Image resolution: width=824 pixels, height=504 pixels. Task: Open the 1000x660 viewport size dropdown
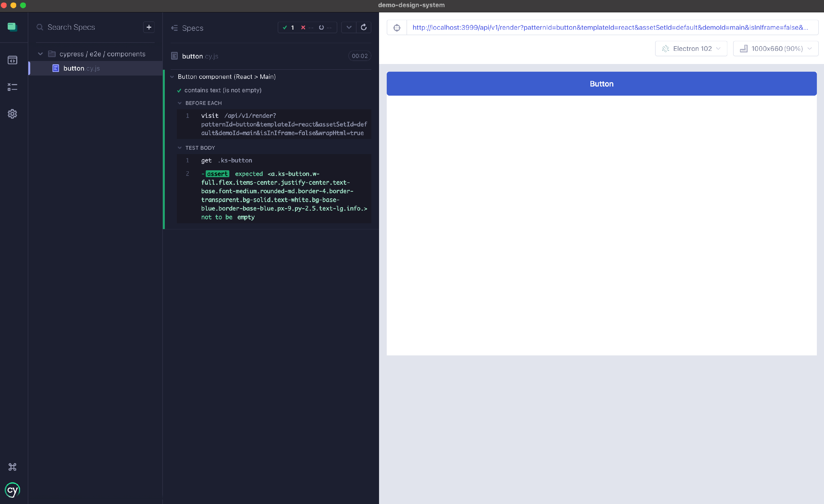pos(775,49)
